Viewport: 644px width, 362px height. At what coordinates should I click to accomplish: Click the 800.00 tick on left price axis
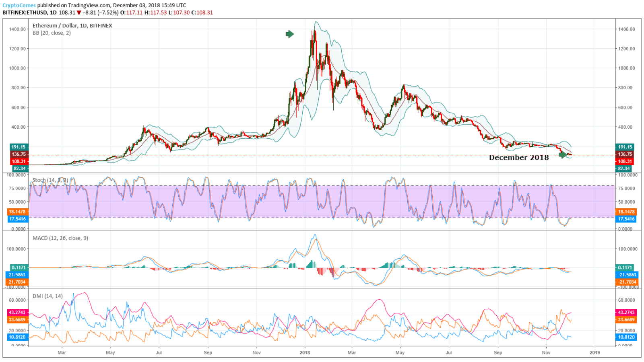[x=18, y=88]
